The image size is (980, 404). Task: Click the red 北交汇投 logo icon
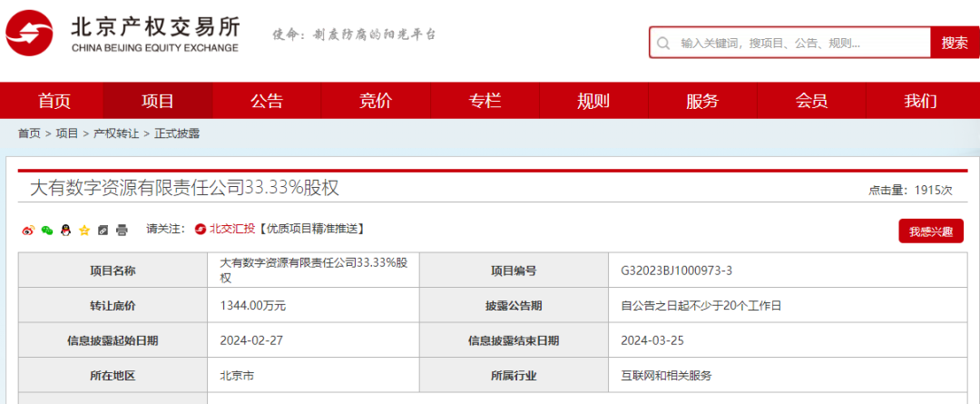[x=200, y=230]
